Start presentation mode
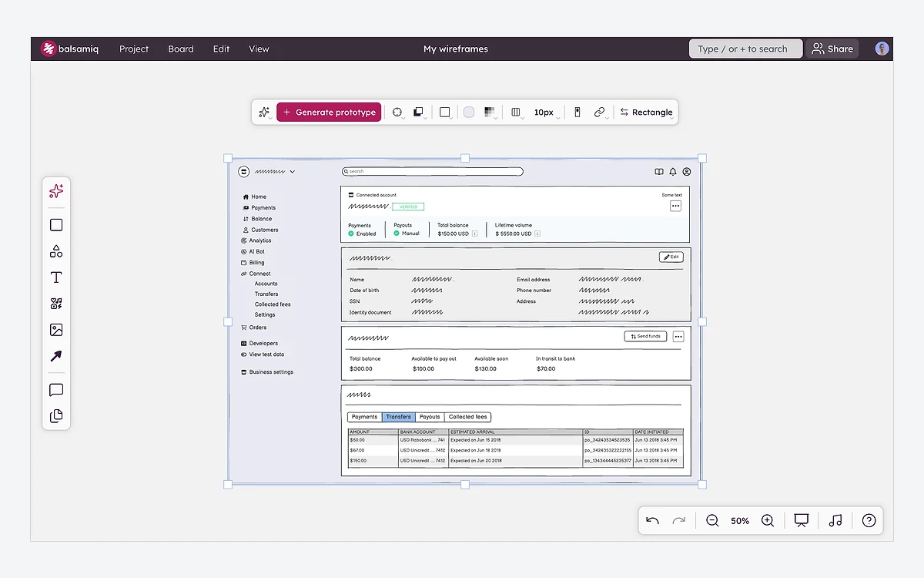The height and width of the screenshot is (578, 924). tap(801, 521)
